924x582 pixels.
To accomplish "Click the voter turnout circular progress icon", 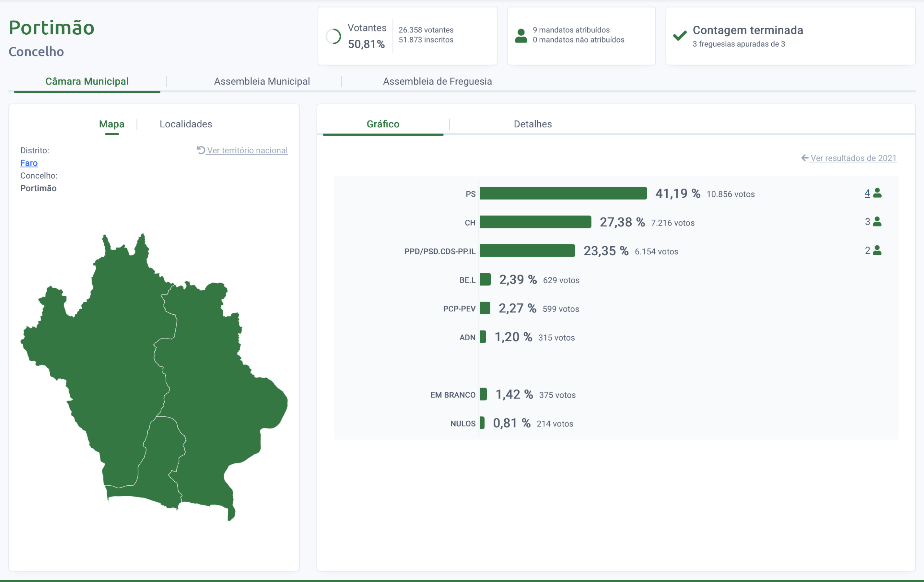I will click(333, 36).
